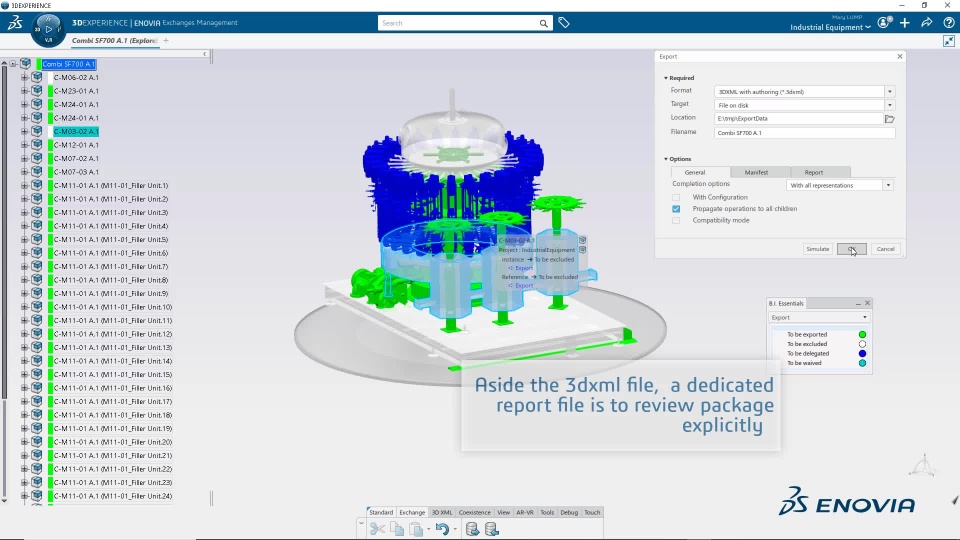Collapse the Combi SF700 A.1 root node
Image resolution: width=960 pixels, height=540 pixels.
(13, 64)
